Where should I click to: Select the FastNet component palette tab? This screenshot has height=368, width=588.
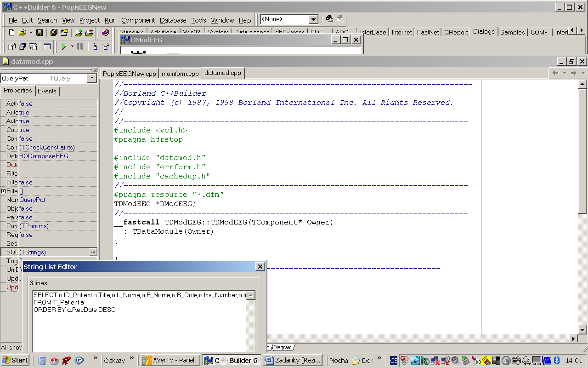[x=428, y=32]
